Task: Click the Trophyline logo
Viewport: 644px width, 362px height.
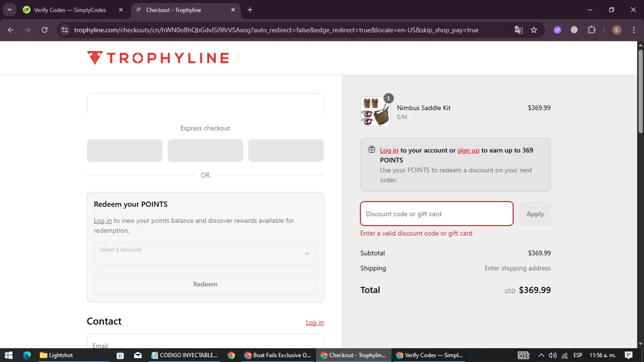Action: tap(158, 58)
